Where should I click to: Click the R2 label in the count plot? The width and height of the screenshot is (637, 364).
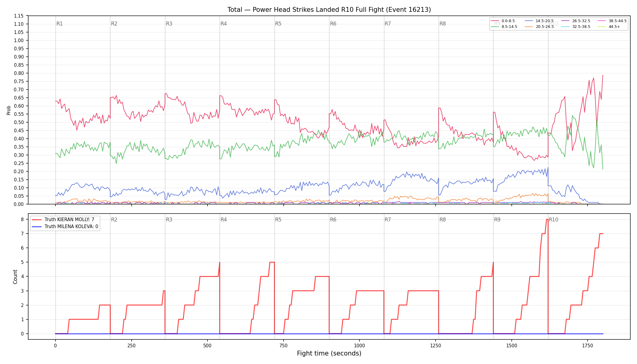tap(114, 220)
